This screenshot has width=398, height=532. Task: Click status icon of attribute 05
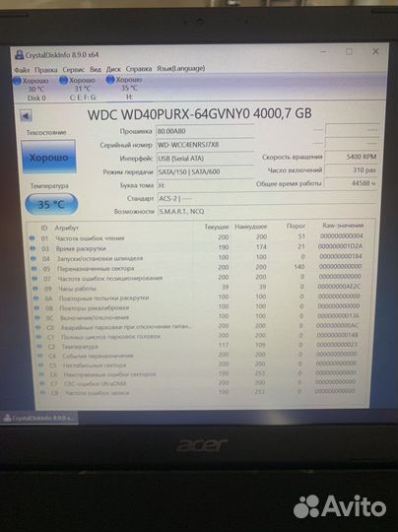[x=34, y=269]
